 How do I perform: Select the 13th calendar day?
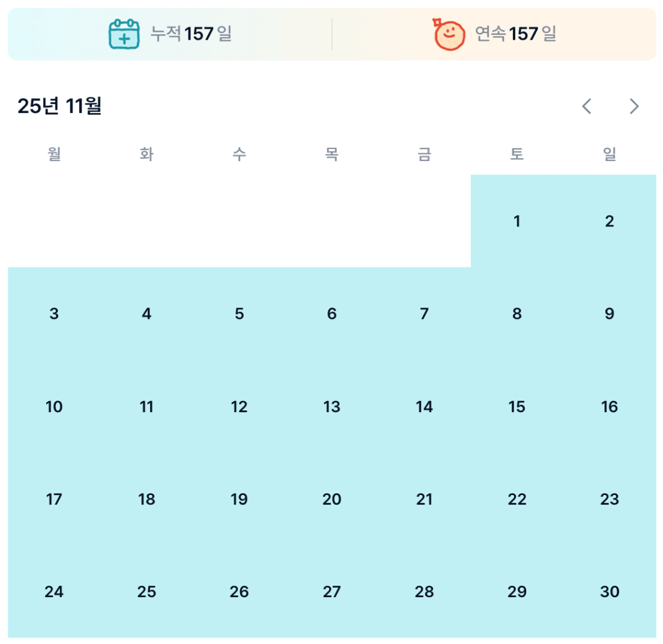[331, 407]
